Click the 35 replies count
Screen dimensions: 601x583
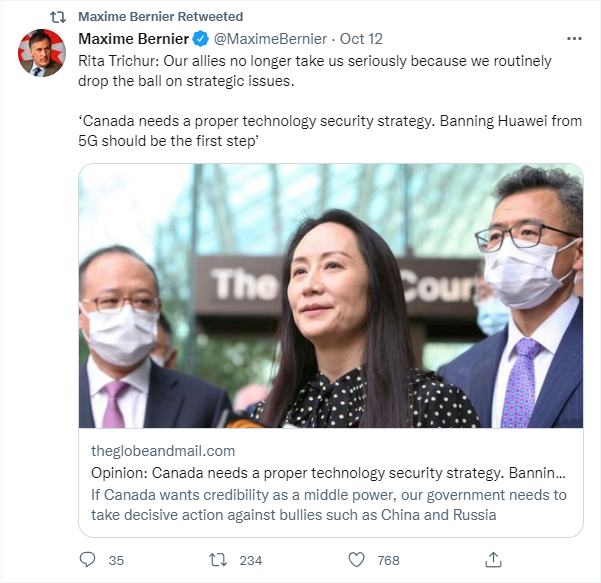116,560
